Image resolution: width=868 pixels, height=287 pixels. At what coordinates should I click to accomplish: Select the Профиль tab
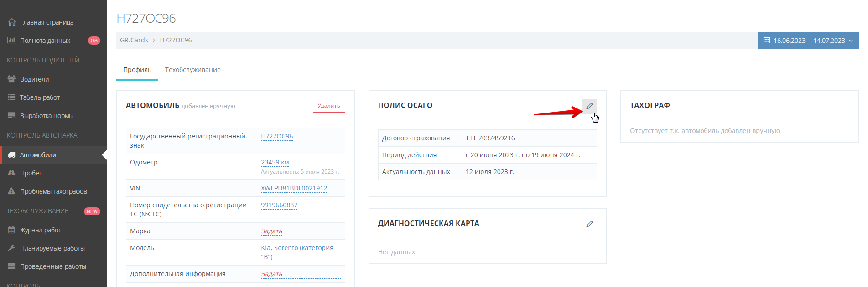tap(137, 70)
